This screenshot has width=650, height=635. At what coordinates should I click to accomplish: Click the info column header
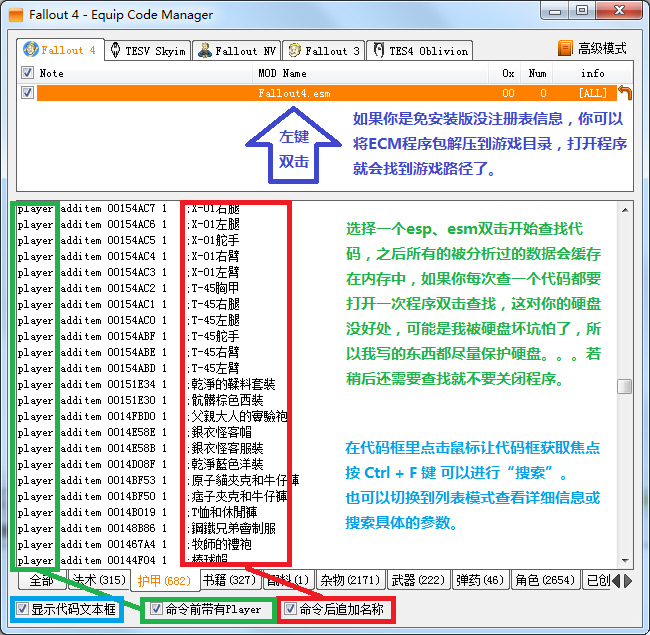coord(592,73)
